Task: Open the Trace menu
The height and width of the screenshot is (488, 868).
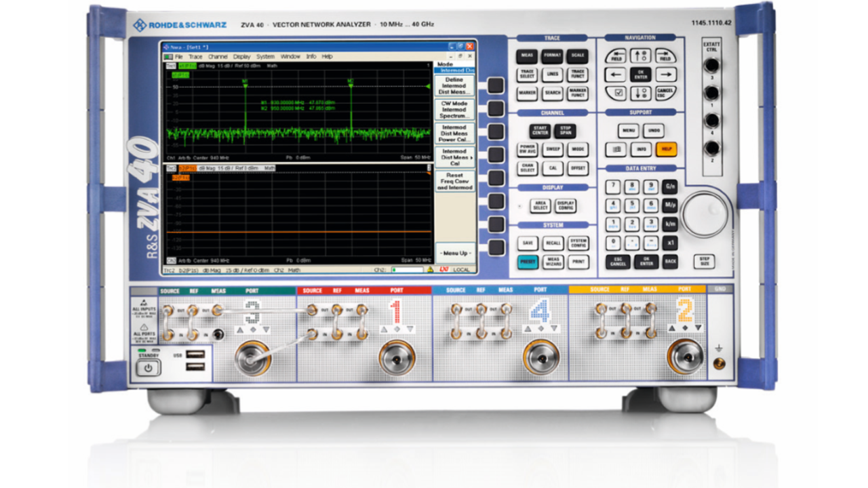Action: click(195, 57)
